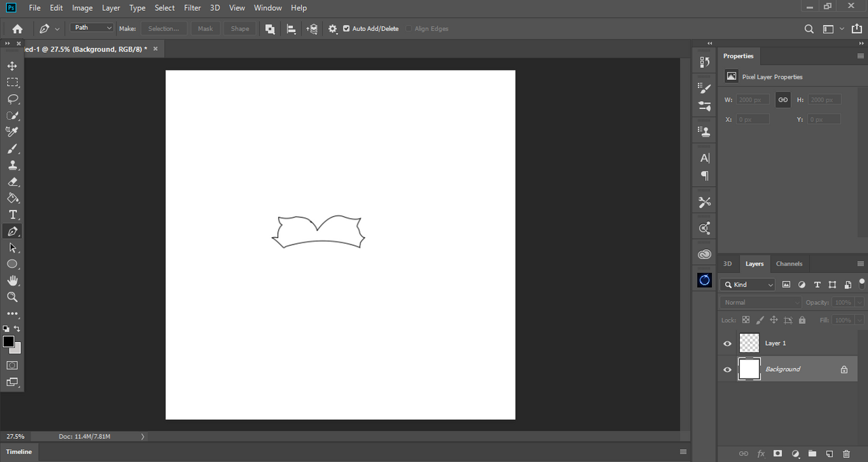Open Brush Settings panel icon
The width and height of the screenshot is (868, 462).
[x=705, y=88]
